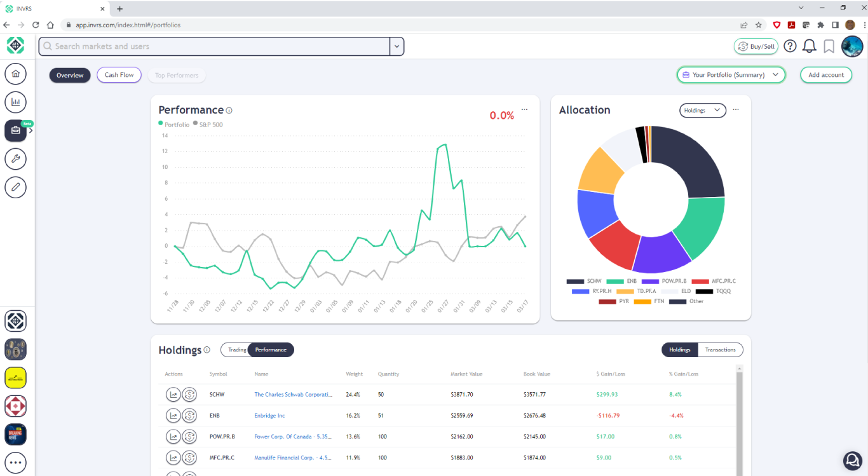
Task: Switch Holdings view to Trading
Action: tap(236, 350)
